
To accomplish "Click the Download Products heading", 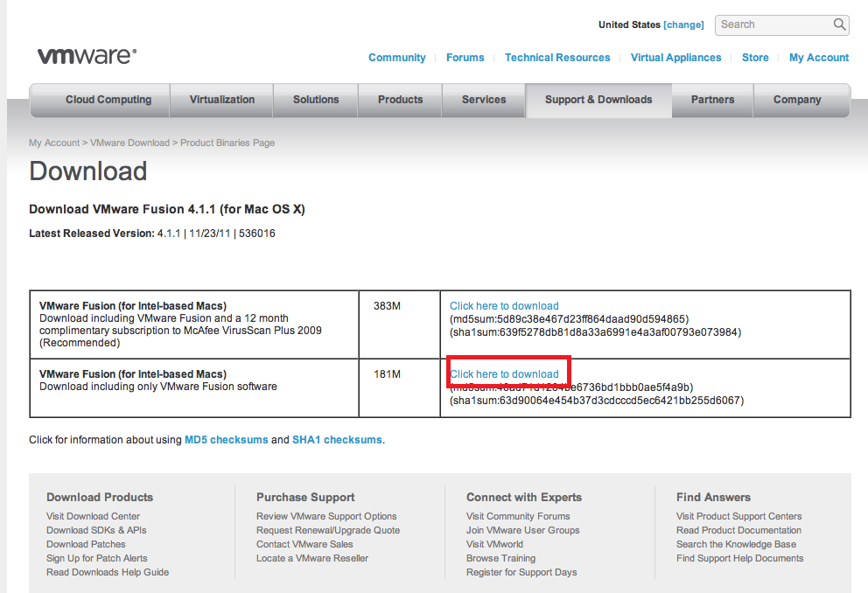I will click(100, 498).
